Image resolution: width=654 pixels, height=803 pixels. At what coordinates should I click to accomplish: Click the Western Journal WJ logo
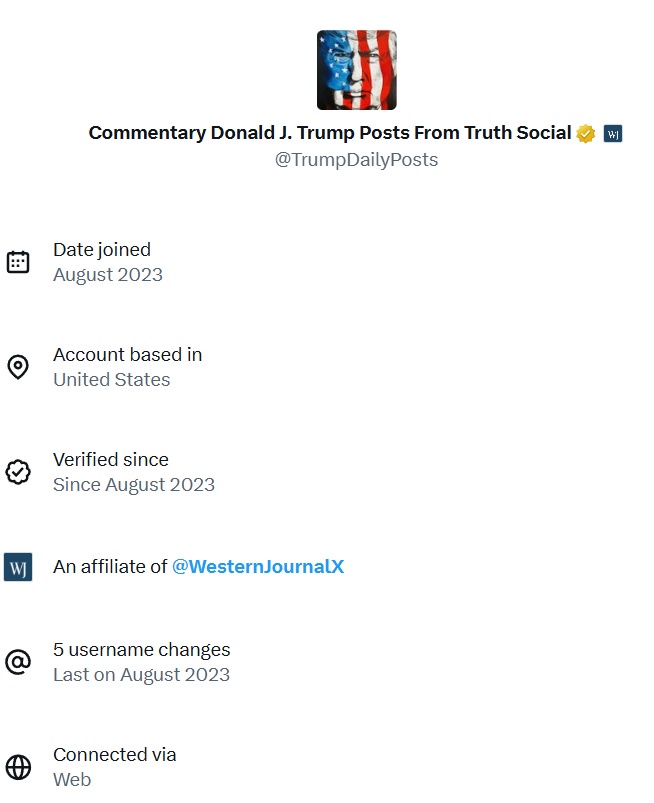[18, 567]
